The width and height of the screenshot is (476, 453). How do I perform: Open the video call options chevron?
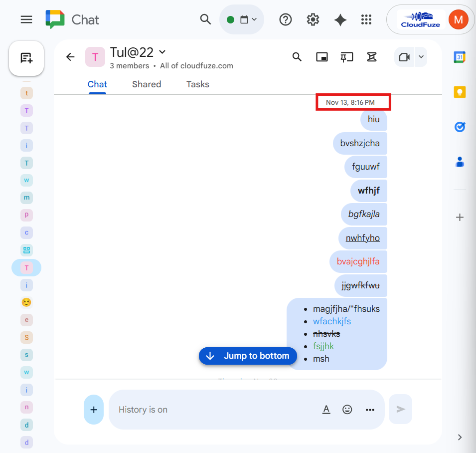pos(420,57)
